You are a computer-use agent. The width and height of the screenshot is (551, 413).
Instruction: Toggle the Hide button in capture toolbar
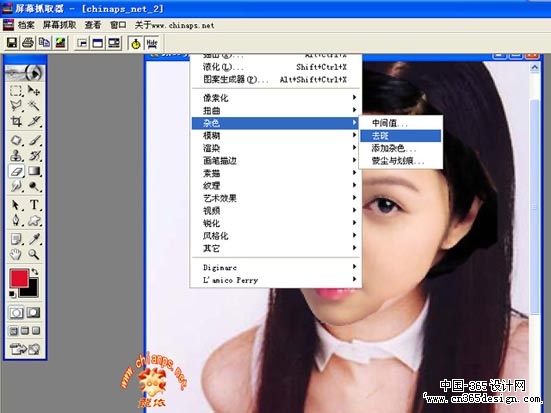point(152,43)
